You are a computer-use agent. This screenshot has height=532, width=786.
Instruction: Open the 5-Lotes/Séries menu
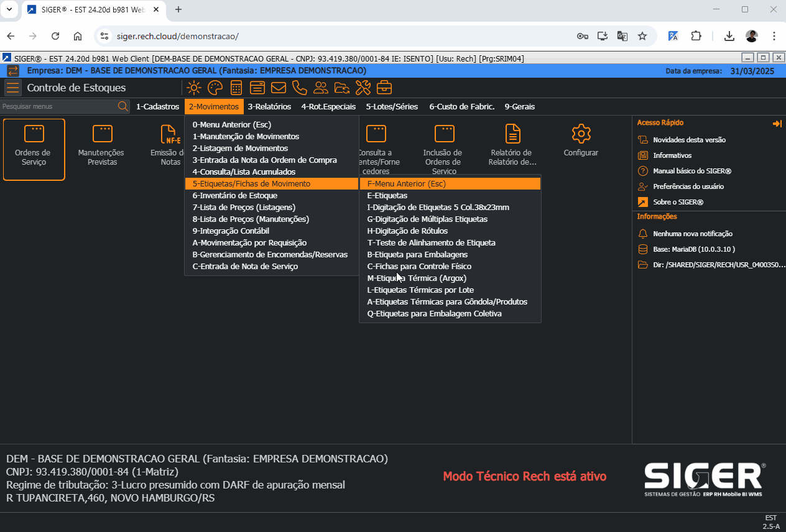coord(392,106)
